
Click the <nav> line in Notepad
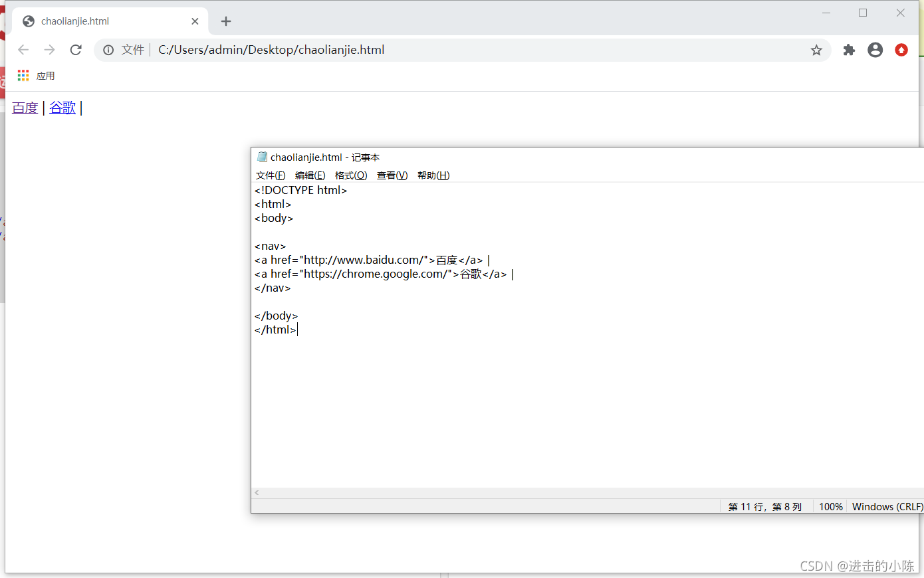270,246
